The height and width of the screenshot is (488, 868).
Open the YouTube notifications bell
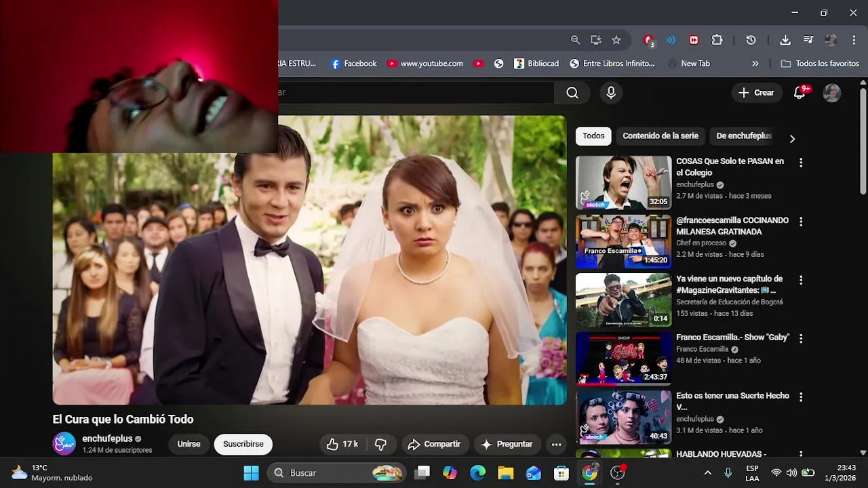800,93
